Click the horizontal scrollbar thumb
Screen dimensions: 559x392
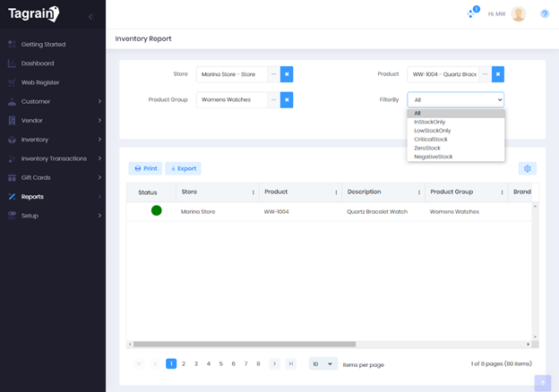pyautogui.click(x=245, y=345)
